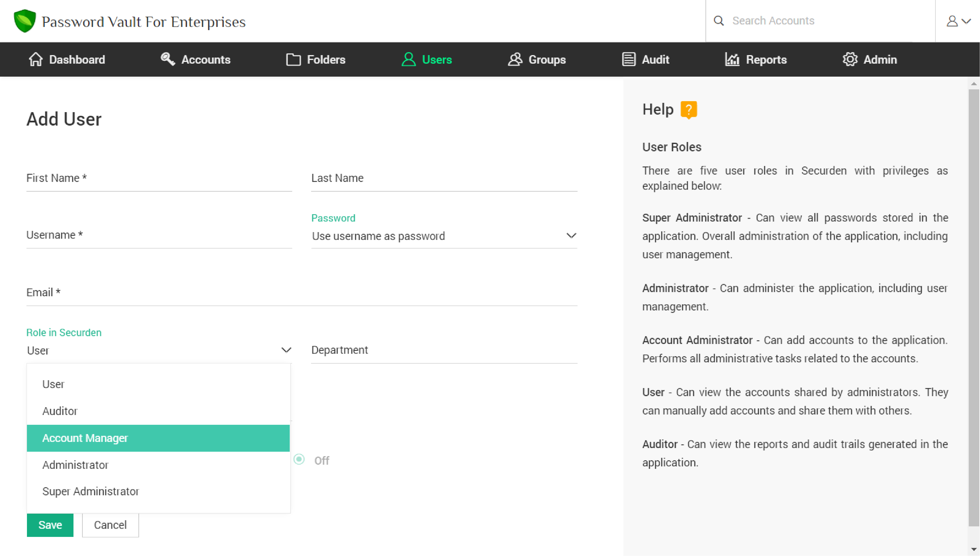The height and width of the screenshot is (556, 980).
Task: Choose Account Manager role option
Action: tap(158, 438)
